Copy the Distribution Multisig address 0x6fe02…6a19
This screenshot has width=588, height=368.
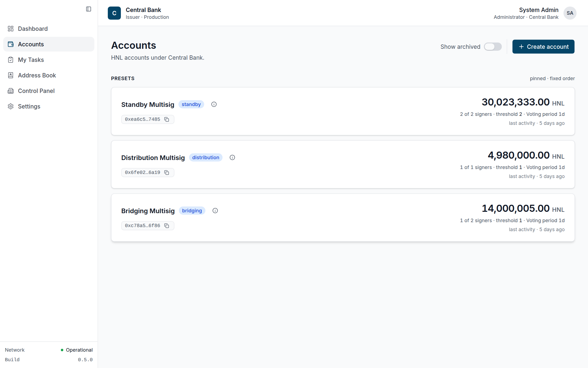point(167,173)
